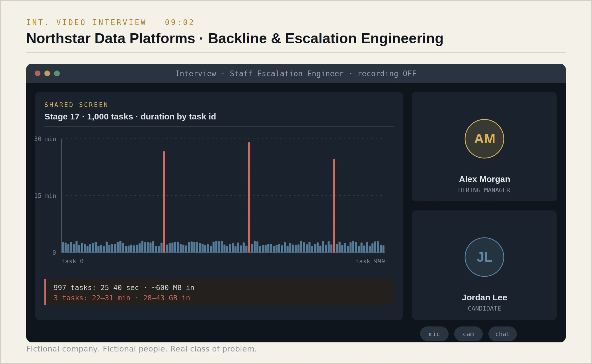
Task: Toggle the mic button
Action: [x=434, y=334]
